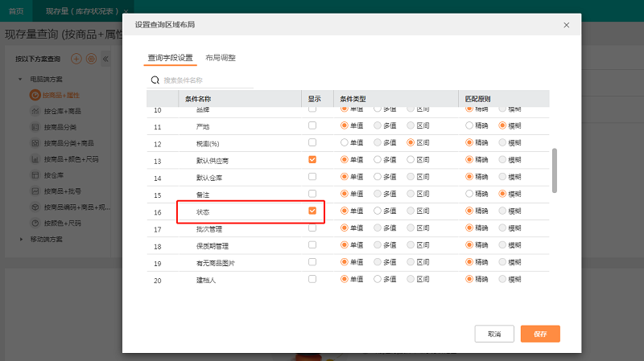
Task: Collapse the 电脑端方案 tree group
Action: pos(20,79)
